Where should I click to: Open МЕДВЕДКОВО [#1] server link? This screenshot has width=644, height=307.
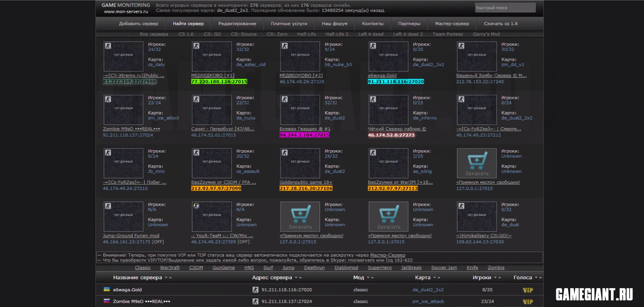(x=213, y=75)
